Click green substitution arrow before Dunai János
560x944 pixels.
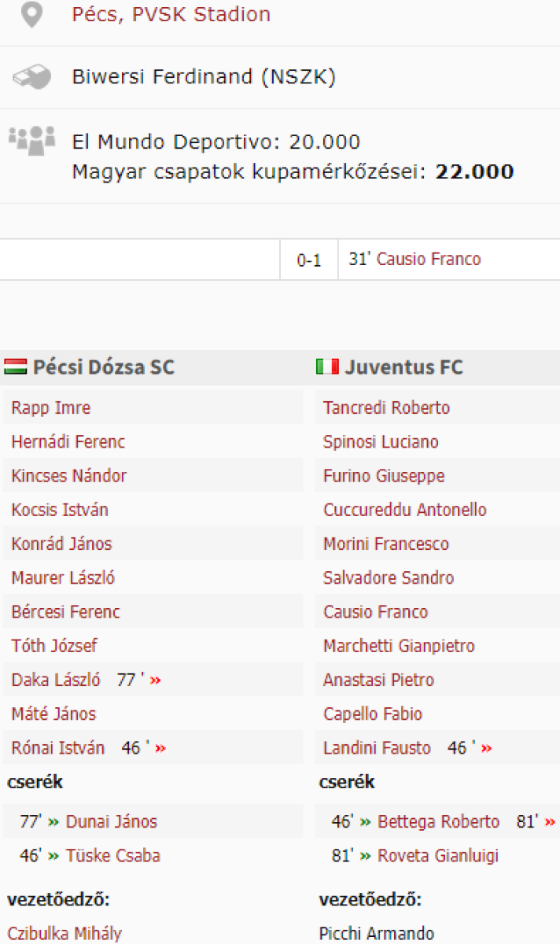click(x=53, y=822)
